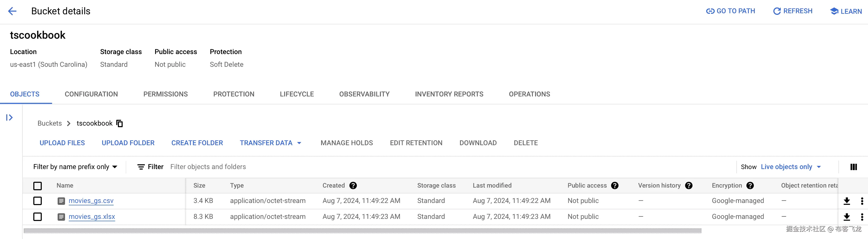Open the movies_gs.xlsx file link

(92, 216)
